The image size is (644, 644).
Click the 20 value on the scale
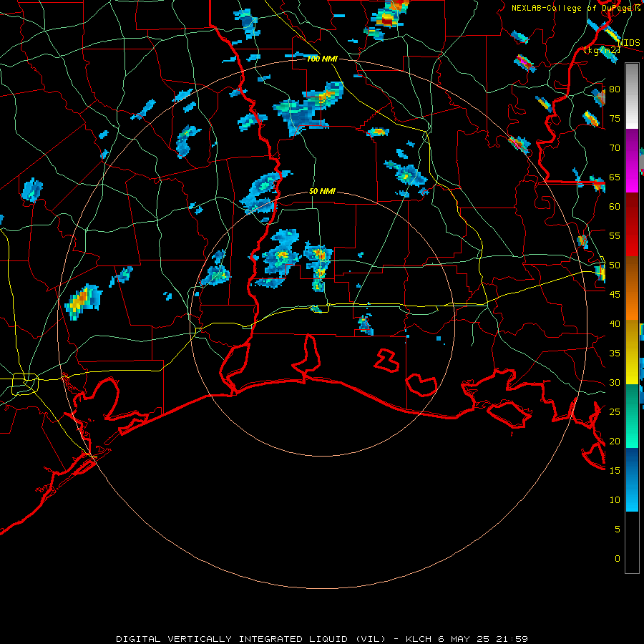(615, 441)
